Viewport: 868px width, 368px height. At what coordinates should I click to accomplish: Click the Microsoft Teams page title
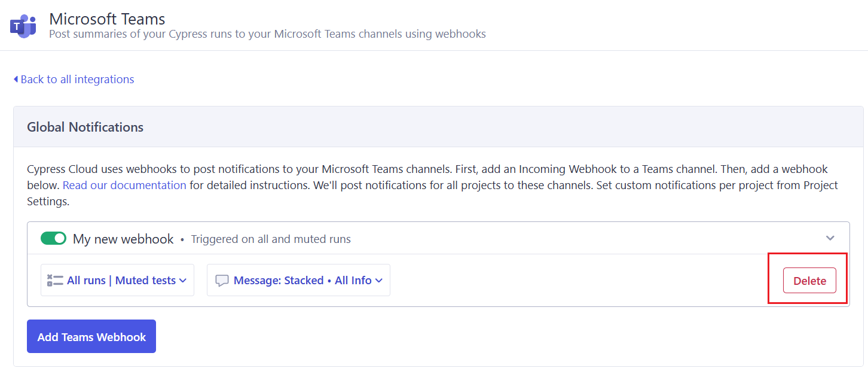click(107, 19)
